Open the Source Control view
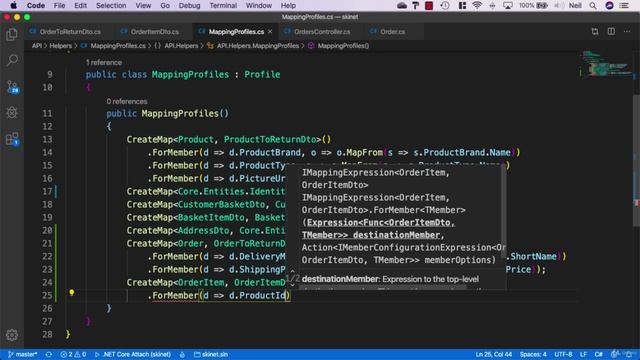The height and width of the screenshot is (360, 640). pos(12,86)
